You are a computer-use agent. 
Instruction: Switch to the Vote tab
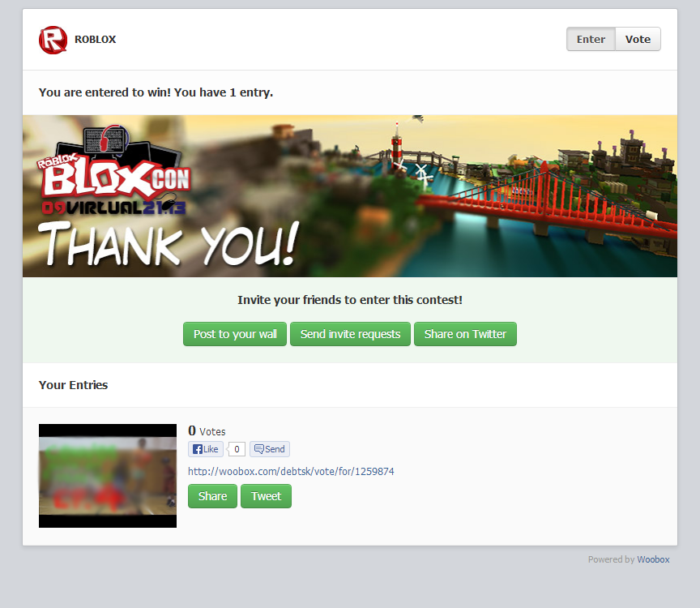[x=638, y=40]
